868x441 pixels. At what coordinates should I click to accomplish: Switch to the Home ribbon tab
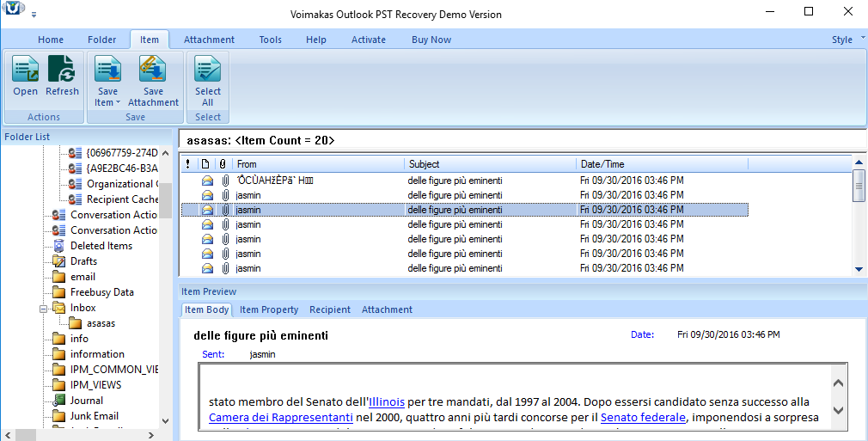(x=51, y=40)
